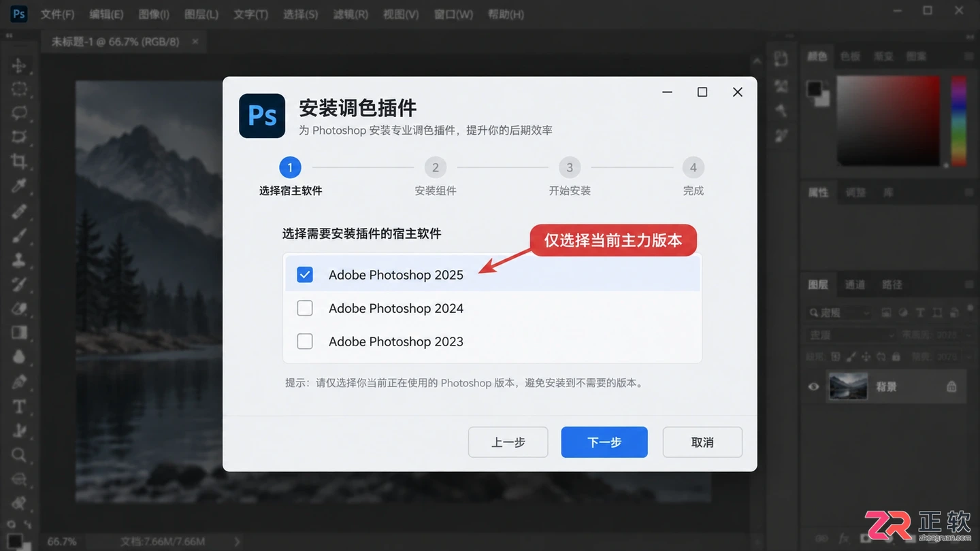Open the 帮助(H) menu
This screenshot has height=551, width=980.
(506, 14)
